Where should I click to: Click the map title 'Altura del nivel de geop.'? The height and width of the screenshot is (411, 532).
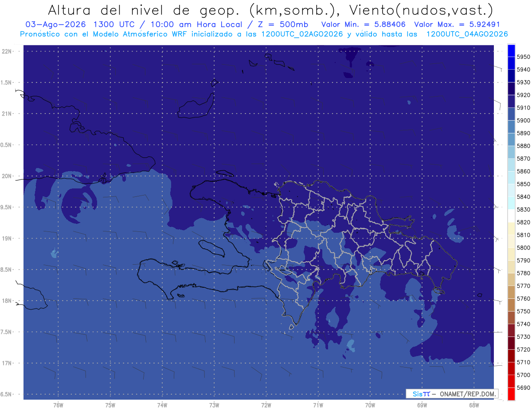point(143,10)
